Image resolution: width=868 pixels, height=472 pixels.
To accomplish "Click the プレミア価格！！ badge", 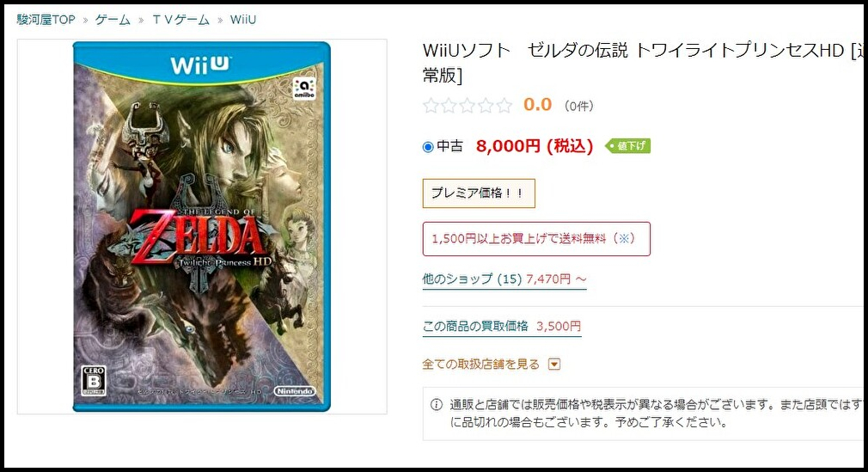I will tap(479, 193).
